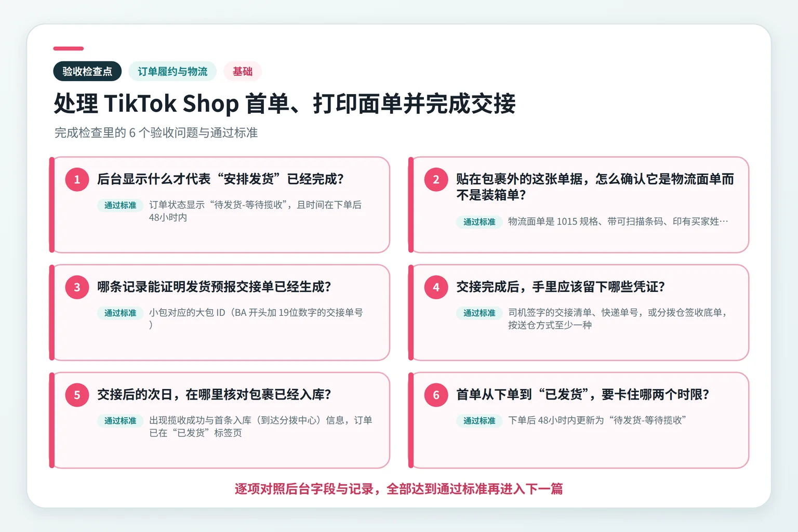Click the number 3 circle badge
Viewport: 798px width, 532px height.
pos(77,287)
